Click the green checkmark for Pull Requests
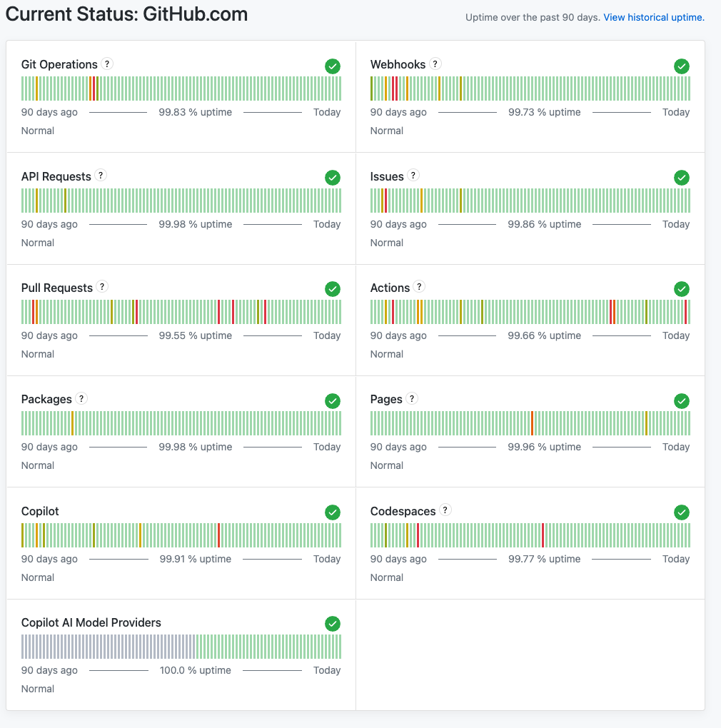 pyautogui.click(x=333, y=289)
